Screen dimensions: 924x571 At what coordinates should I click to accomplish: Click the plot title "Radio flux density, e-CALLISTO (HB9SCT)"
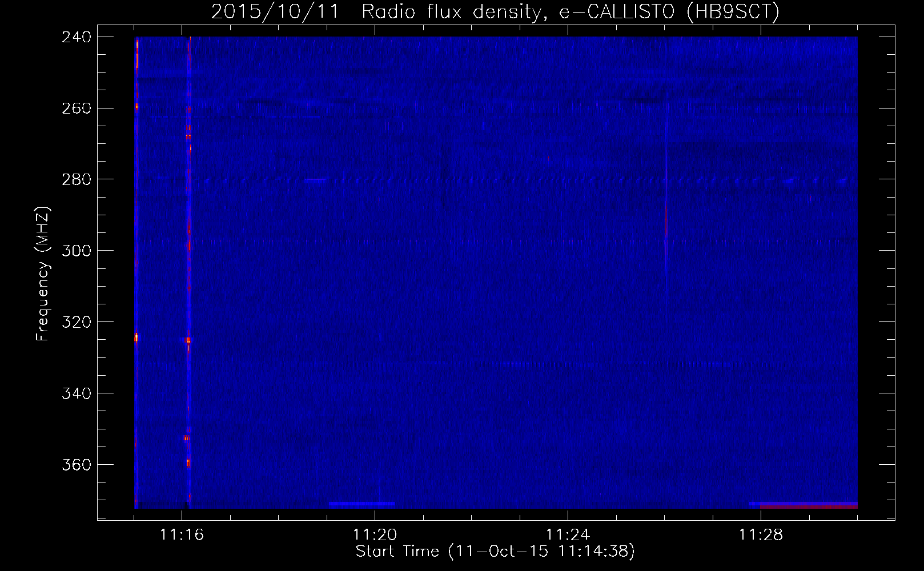point(571,11)
